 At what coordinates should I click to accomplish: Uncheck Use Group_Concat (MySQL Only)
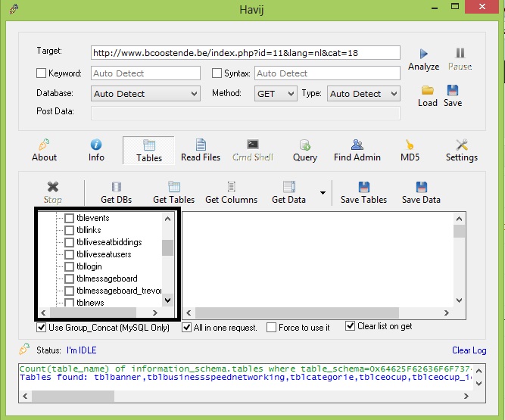pos(41,328)
